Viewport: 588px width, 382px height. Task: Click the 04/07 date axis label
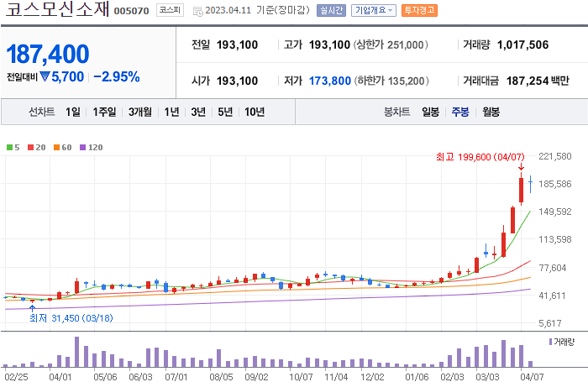(532, 377)
